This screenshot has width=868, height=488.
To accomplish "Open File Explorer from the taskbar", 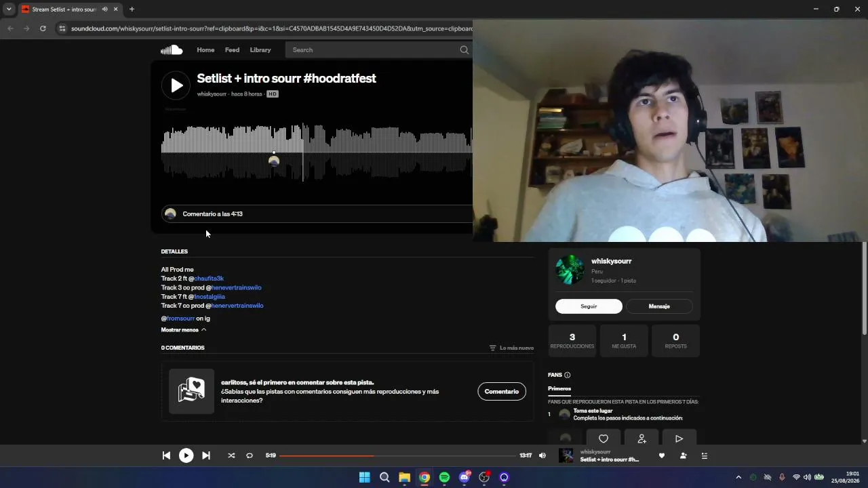I will click(x=404, y=477).
